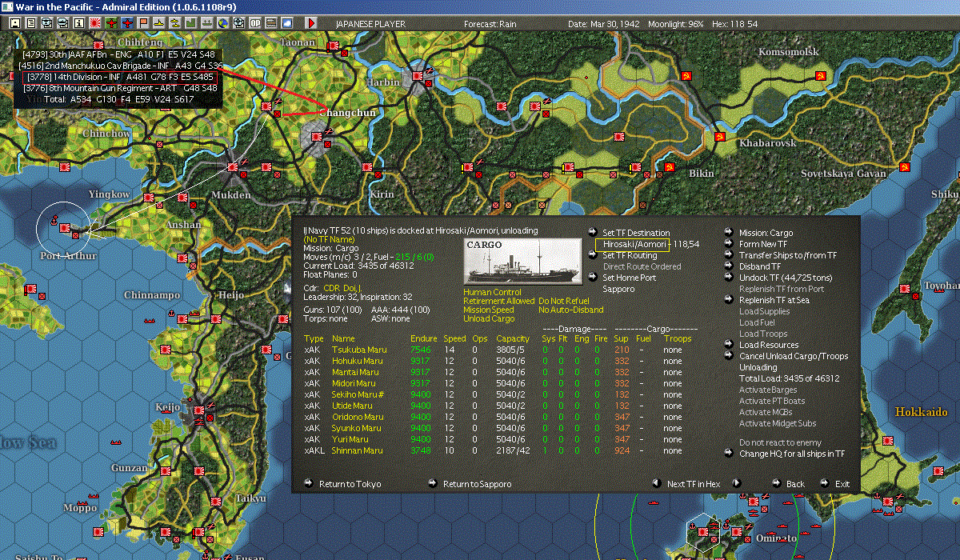Screen dimensions: 960x560
Task: Click the floppy disk save icon in toolbar
Action: (x=15, y=23)
